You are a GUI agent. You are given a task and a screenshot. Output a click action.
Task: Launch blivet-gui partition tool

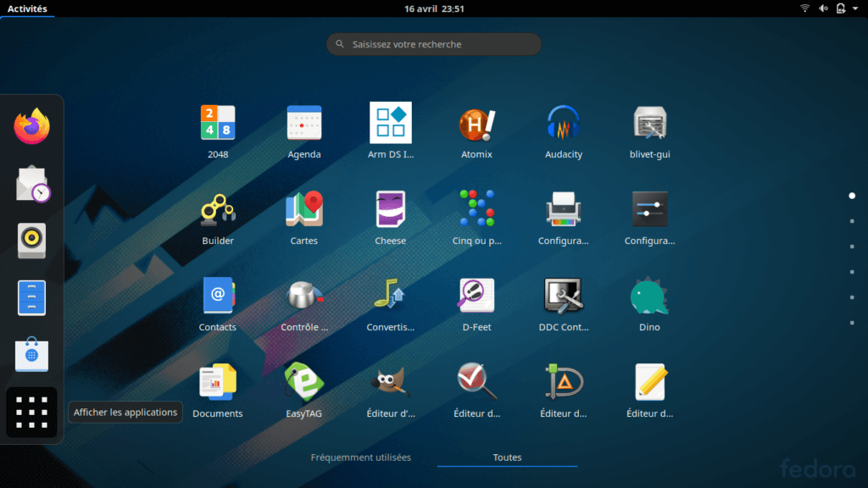650,123
